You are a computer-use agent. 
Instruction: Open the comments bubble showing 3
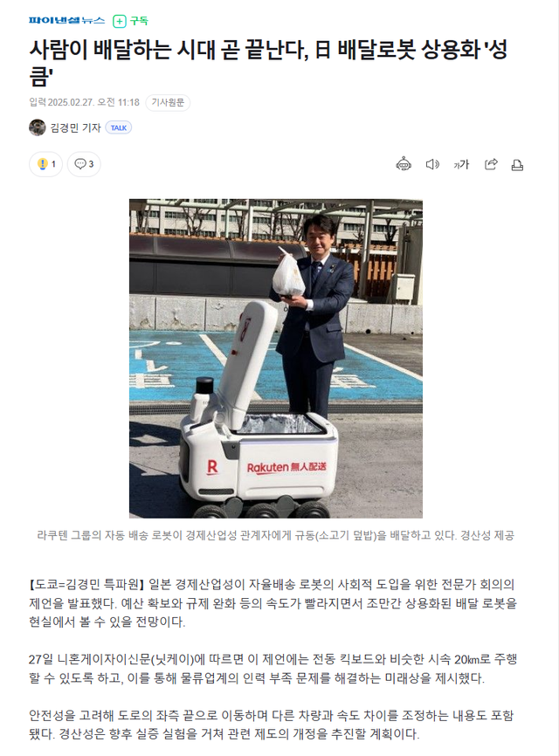click(84, 164)
